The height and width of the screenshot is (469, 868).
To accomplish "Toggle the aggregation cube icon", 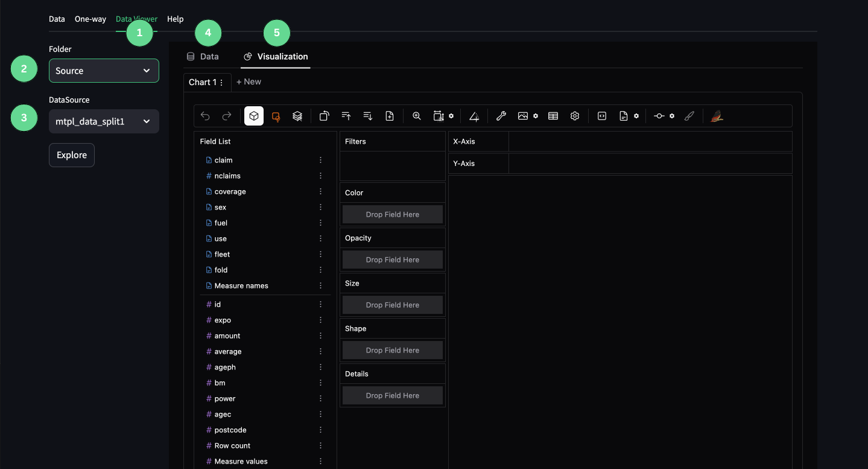I will tap(254, 116).
